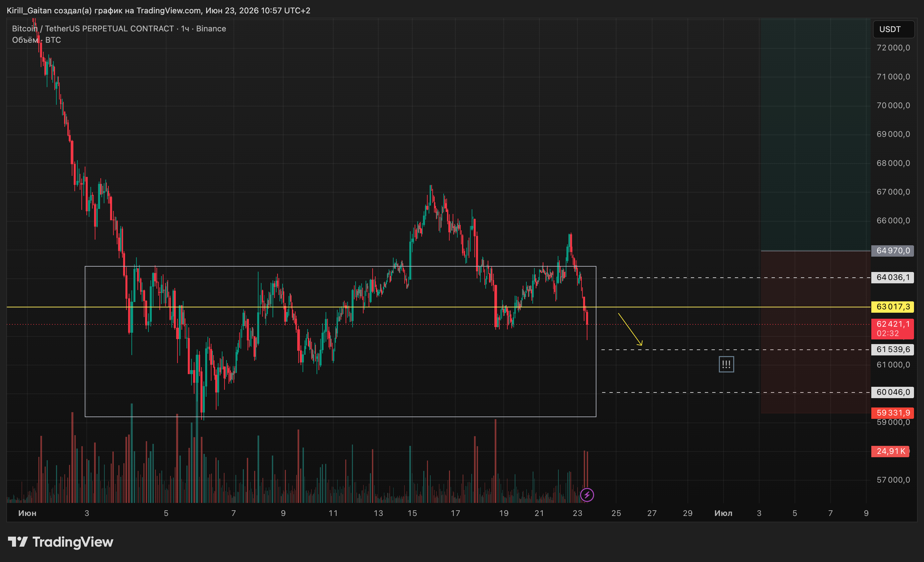The image size is (924, 562).
Task: Click 70 000,0 on the price axis
Action: pyautogui.click(x=893, y=105)
